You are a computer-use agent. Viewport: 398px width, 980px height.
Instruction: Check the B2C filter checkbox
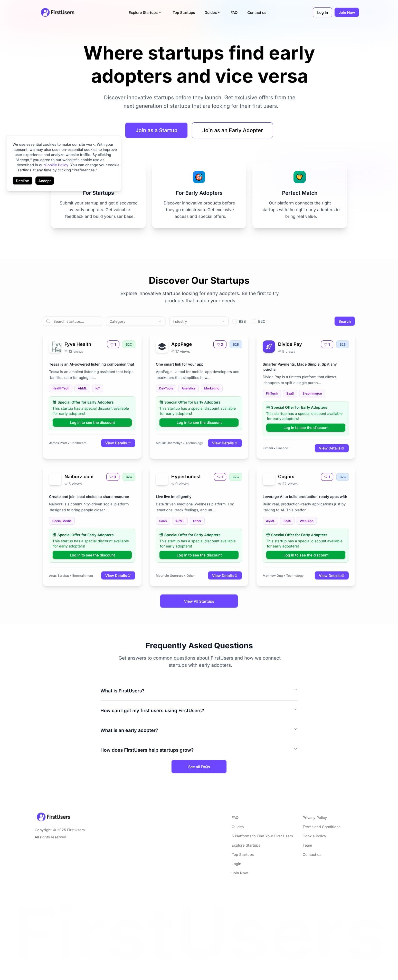(x=254, y=321)
